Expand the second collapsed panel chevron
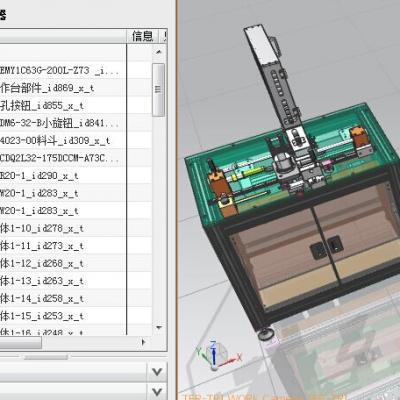The width and height of the screenshot is (400, 400). pyautogui.click(x=157, y=391)
